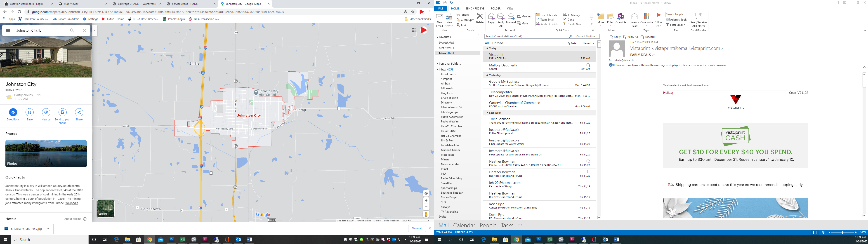Click Send to your phone icon

(62, 112)
